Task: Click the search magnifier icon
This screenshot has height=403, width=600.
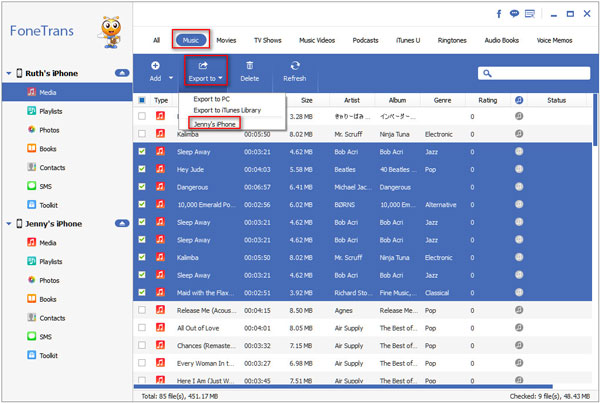Action: pyautogui.click(x=487, y=73)
